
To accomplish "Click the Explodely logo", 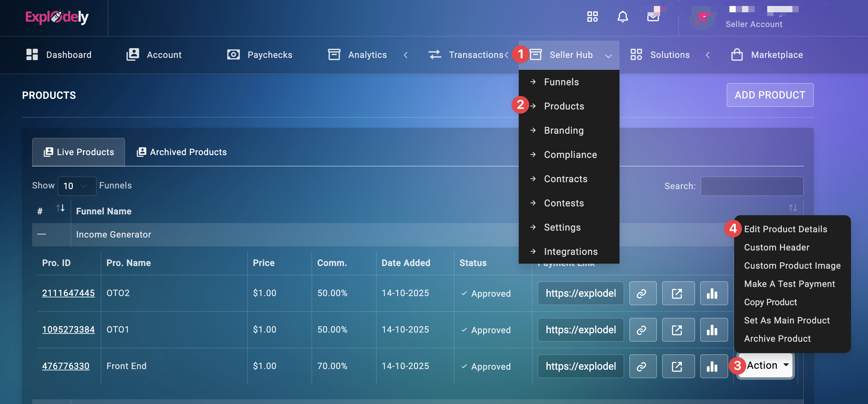I will [x=57, y=17].
